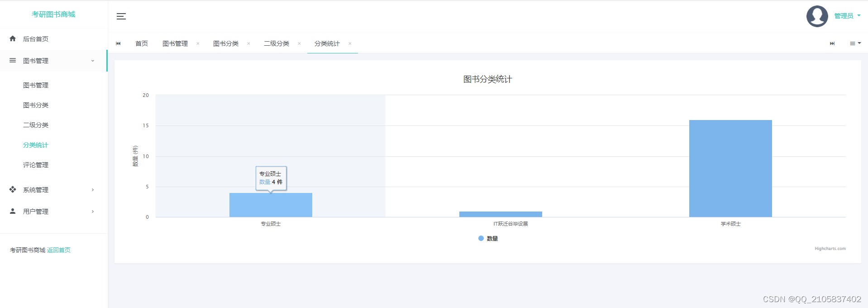Switch to the 图书管理 tab

(x=175, y=43)
